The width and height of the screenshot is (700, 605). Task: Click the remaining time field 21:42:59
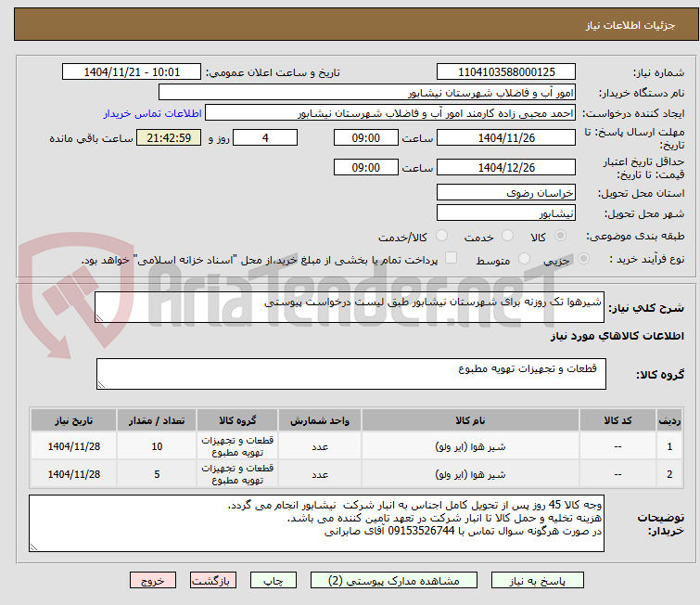point(169,137)
